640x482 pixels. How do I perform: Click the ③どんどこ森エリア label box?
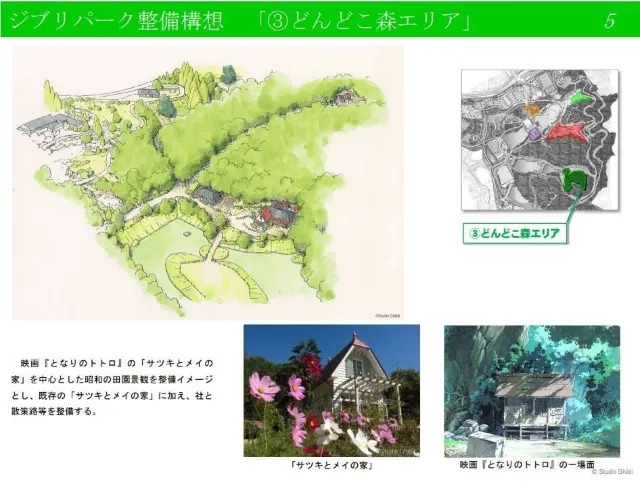[x=515, y=233]
